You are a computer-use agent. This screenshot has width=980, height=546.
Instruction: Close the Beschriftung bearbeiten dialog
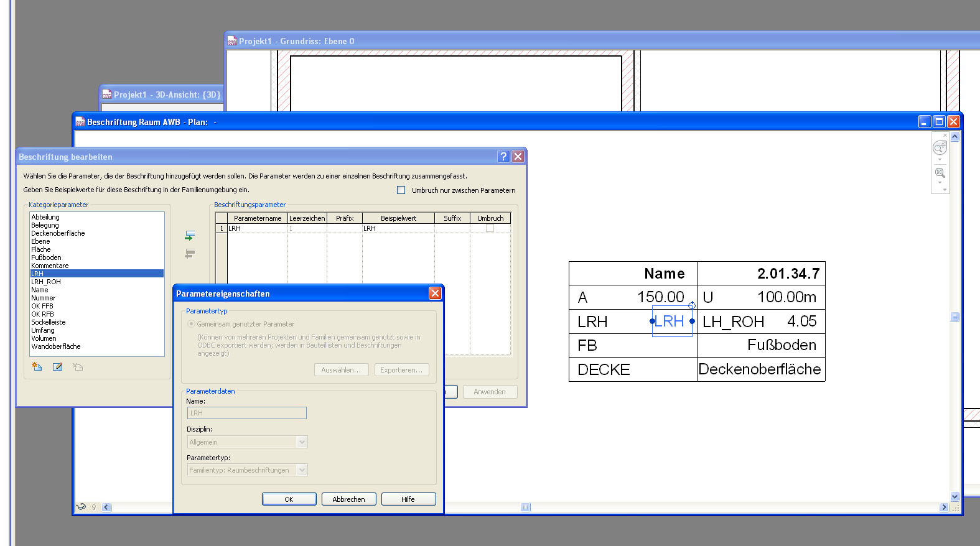tap(518, 157)
